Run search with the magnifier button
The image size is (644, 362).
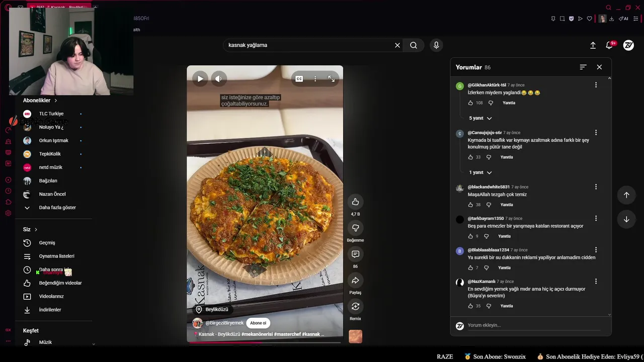point(414,45)
